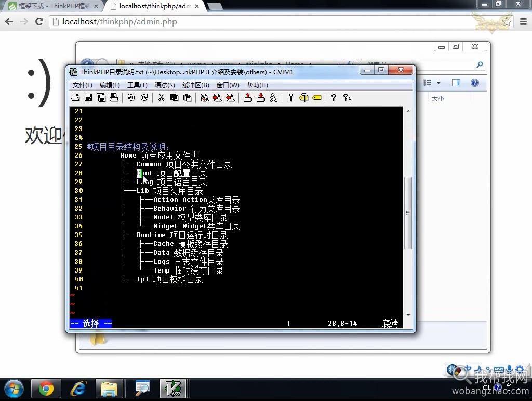This screenshot has height=401, width=532.
Task: Click the Redo icon in GVim toolbar
Action: point(144,98)
